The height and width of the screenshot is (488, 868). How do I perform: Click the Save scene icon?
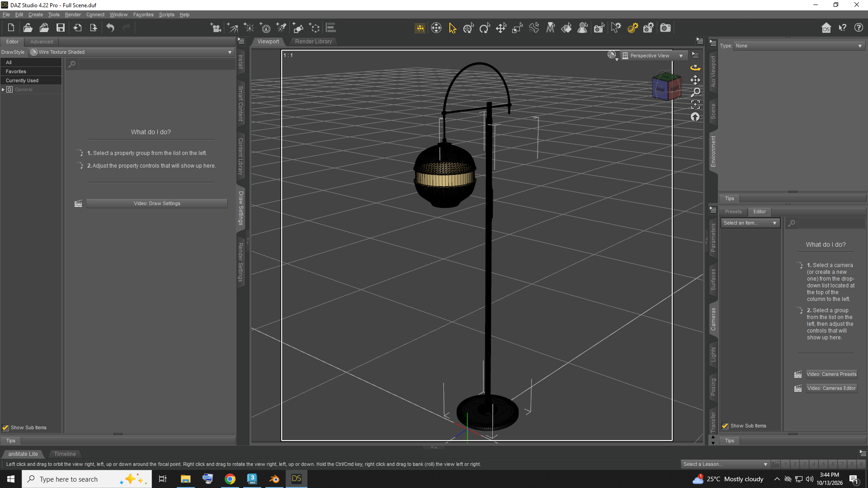click(60, 28)
